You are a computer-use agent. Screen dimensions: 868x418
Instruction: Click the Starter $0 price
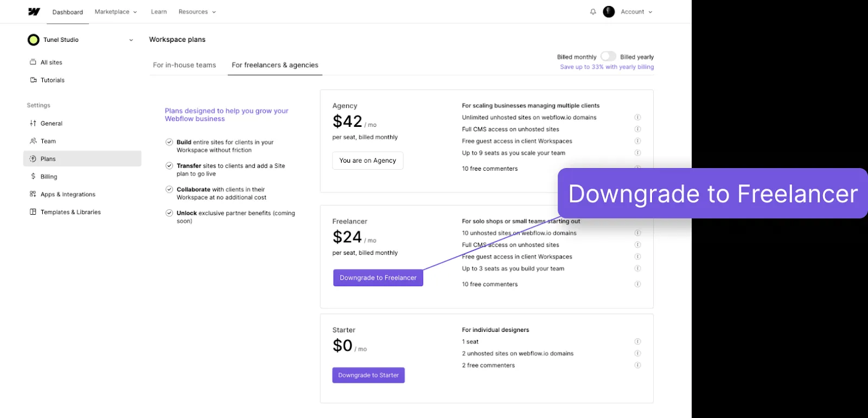point(342,345)
